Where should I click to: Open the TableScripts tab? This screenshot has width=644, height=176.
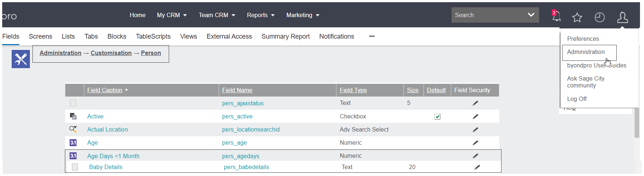click(153, 36)
